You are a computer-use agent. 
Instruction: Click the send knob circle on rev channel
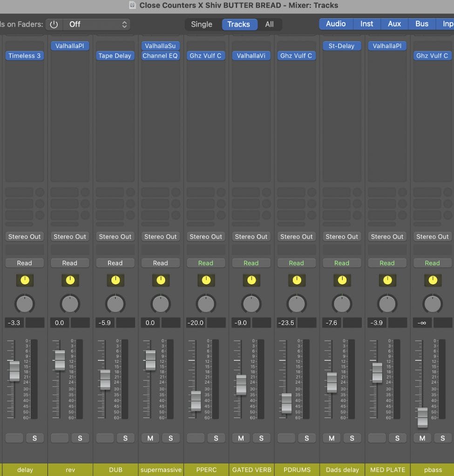point(85,192)
